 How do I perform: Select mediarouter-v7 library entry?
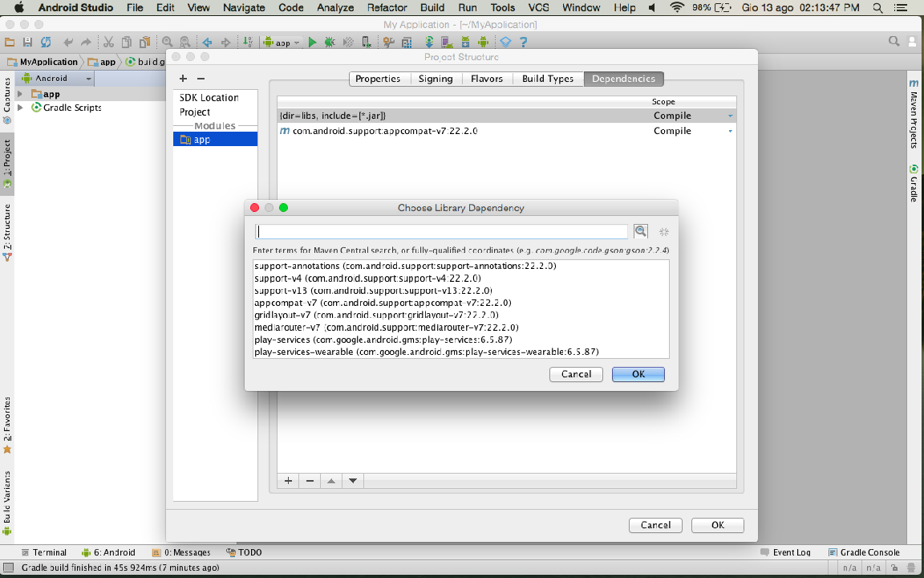(x=461, y=328)
